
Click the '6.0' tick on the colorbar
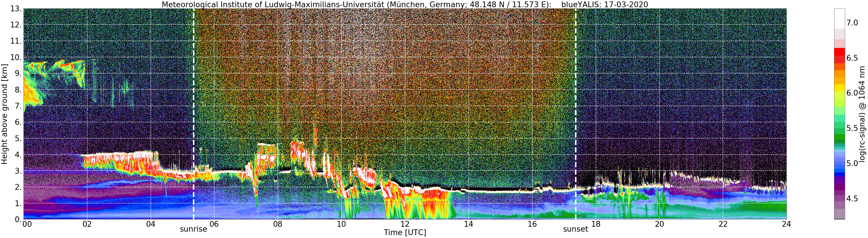point(852,93)
